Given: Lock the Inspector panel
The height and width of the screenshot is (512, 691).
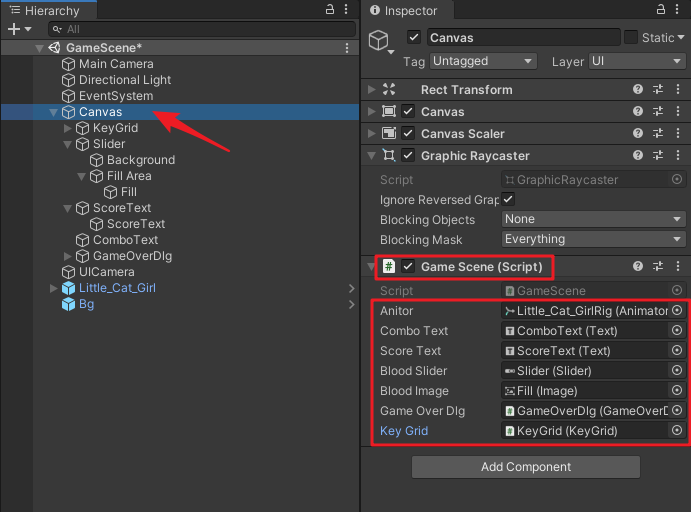Looking at the screenshot, I should [x=661, y=9].
